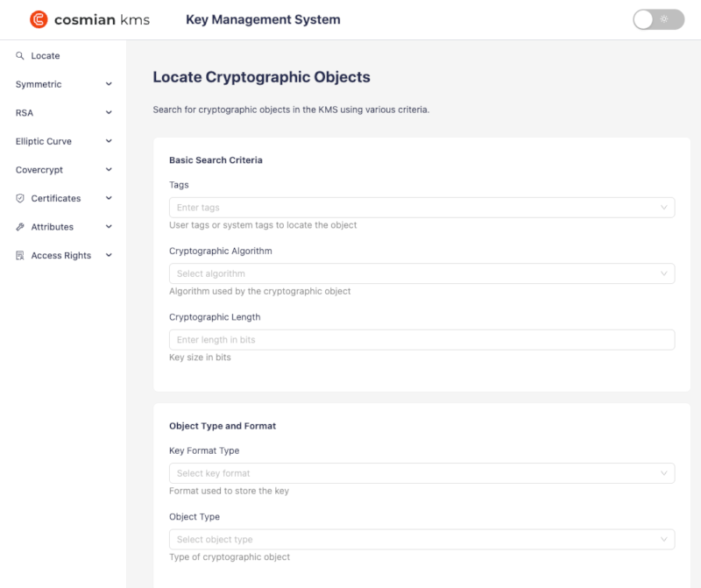Toggle the light/dark theme switch
701x588 pixels.
[658, 19]
